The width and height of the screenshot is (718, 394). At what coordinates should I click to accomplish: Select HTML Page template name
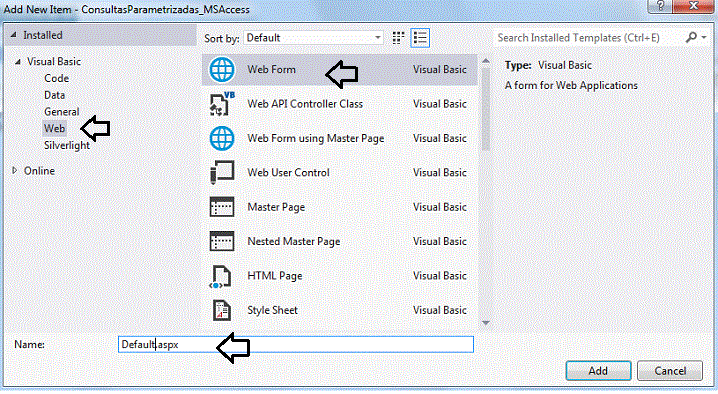pyautogui.click(x=275, y=276)
